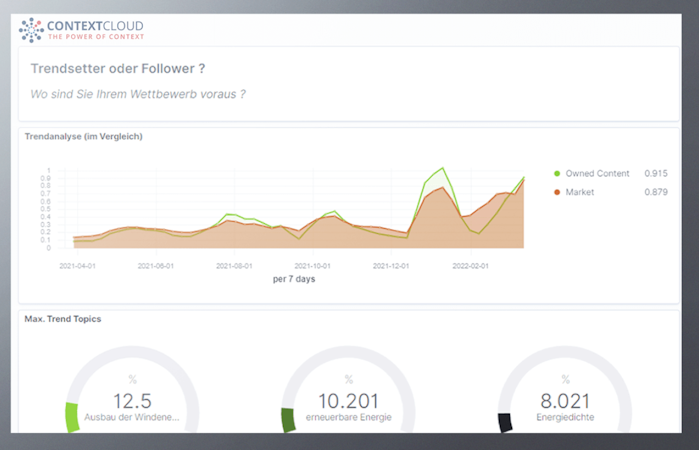Click the 2022-02-01 x-axis date label
This screenshot has width=699, height=450.
470,266
